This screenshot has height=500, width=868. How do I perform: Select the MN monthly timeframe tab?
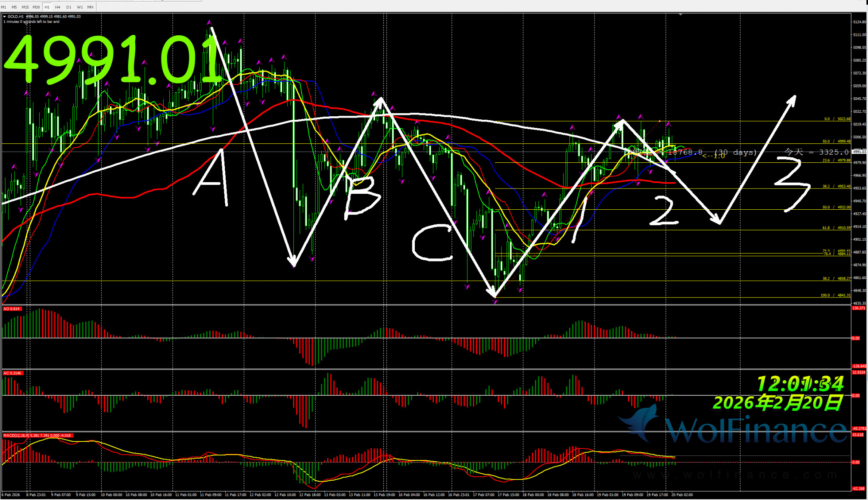(90, 7)
